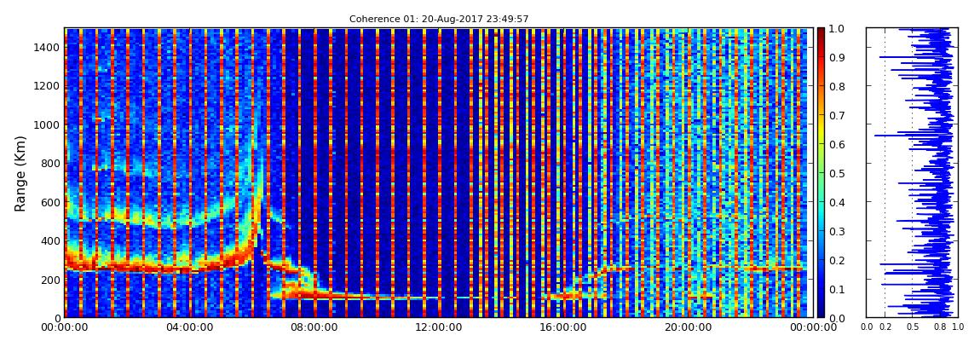Viewport: 980px width, 347px height.
Task: Click the plot title "Coherence 01: 20-Aug-2017 23:49:57"
Action: click(439, 19)
